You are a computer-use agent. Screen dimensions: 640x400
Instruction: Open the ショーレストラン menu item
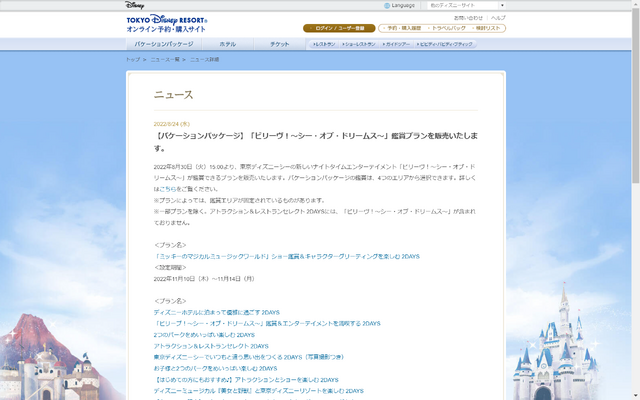(x=359, y=44)
